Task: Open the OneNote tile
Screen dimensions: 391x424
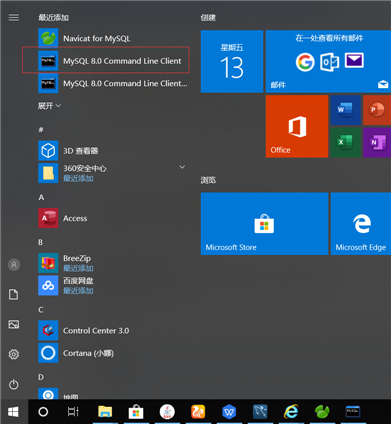Action: coord(377,142)
